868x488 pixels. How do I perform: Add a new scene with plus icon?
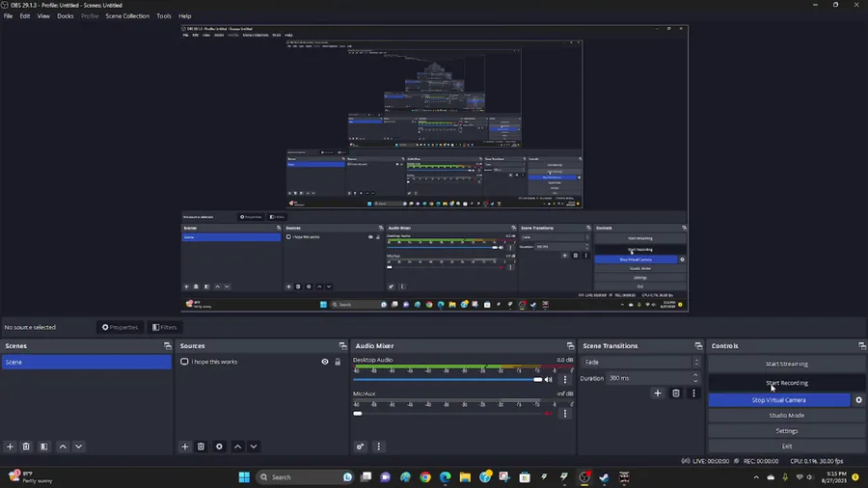click(x=10, y=447)
